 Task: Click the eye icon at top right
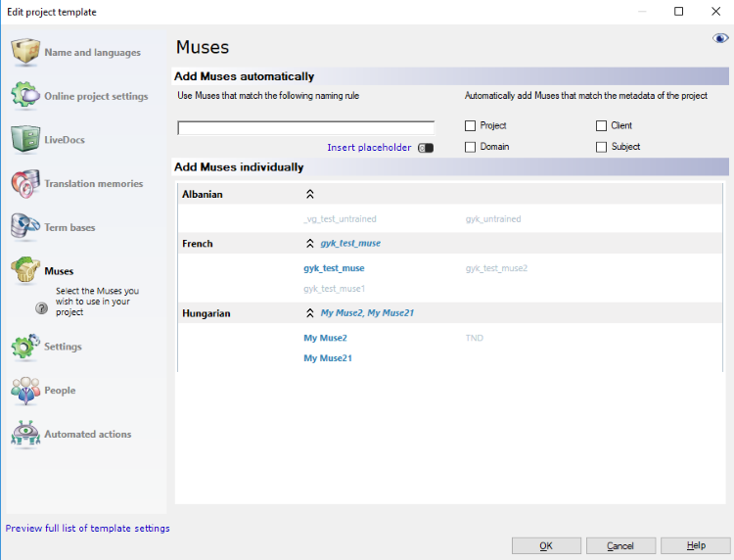(x=720, y=38)
